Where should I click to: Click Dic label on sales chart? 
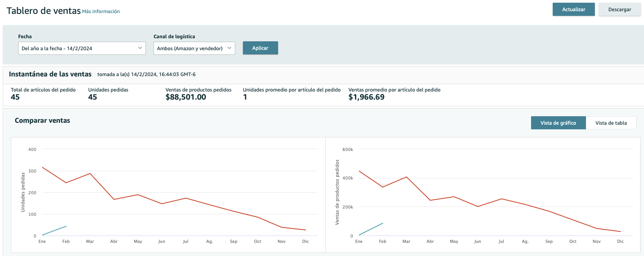pyautogui.click(x=620, y=241)
